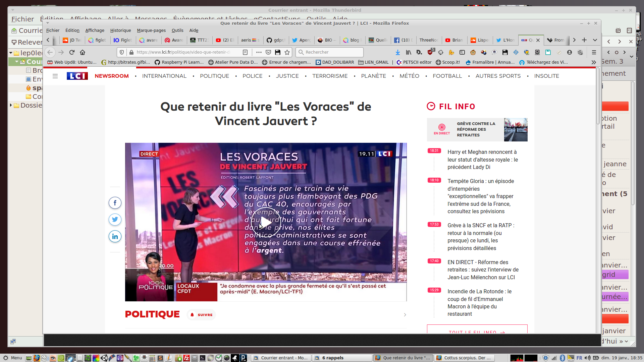Open the LCI hamburger site menu
This screenshot has height=362, width=644.
tap(55, 76)
